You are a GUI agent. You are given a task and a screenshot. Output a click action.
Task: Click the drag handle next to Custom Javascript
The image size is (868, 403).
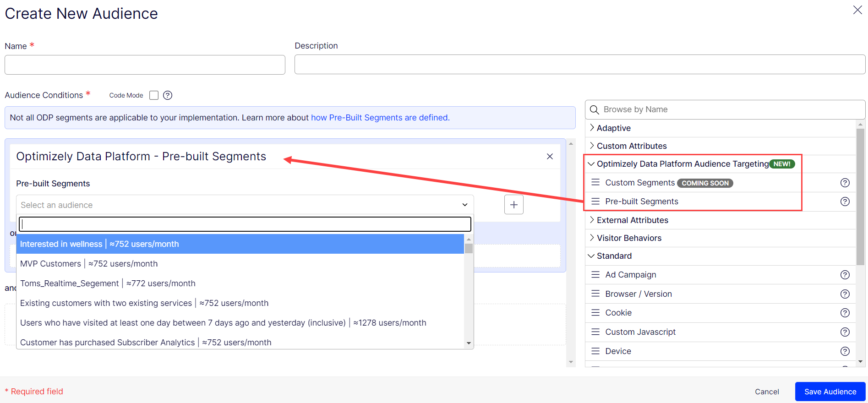coord(595,332)
